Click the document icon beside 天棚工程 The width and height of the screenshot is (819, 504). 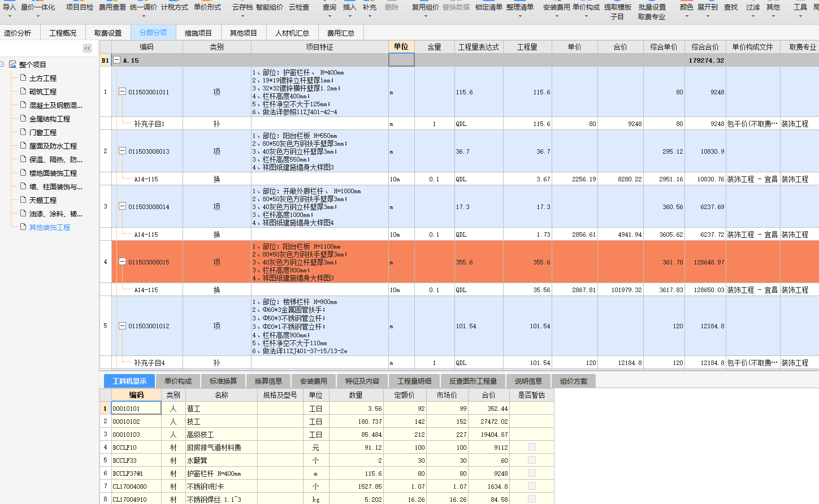(x=23, y=200)
